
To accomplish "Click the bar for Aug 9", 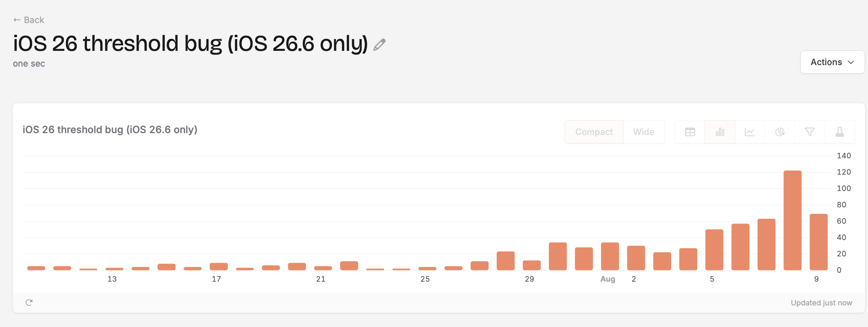I will pos(819,242).
